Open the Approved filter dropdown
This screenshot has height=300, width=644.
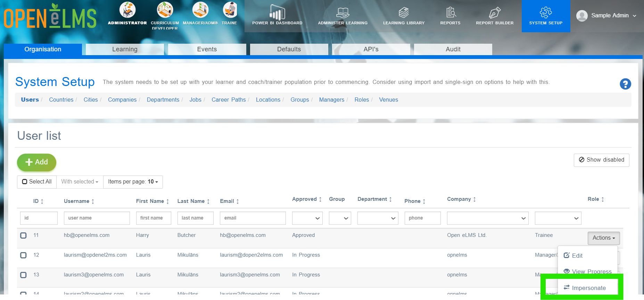[x=307, y=218]
